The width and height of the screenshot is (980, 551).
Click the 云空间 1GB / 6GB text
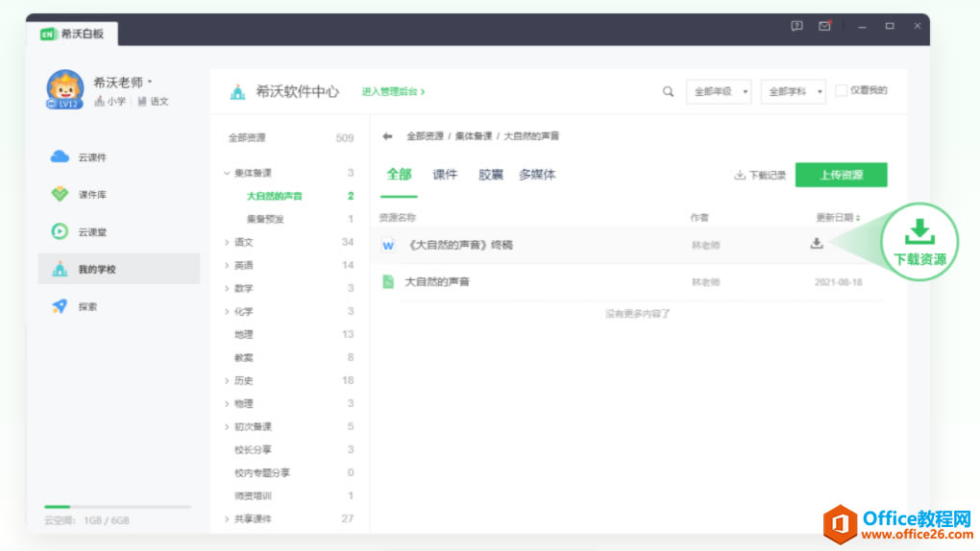click(x=86, y=520)
